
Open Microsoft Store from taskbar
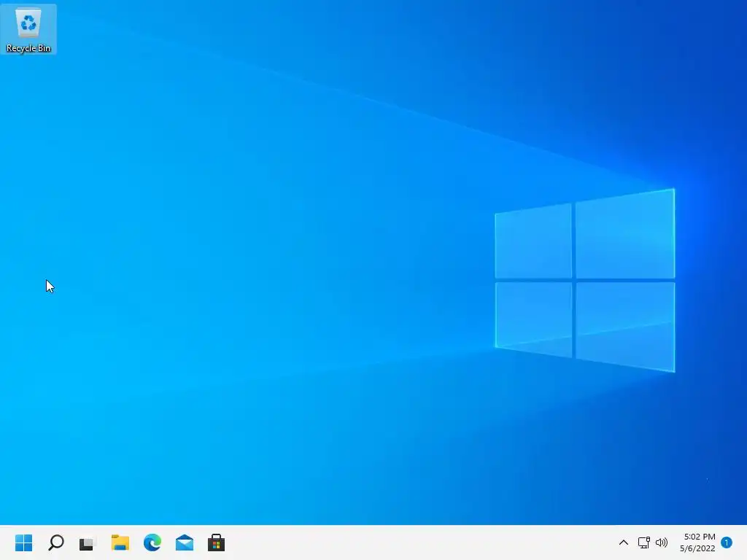(216, 542)
